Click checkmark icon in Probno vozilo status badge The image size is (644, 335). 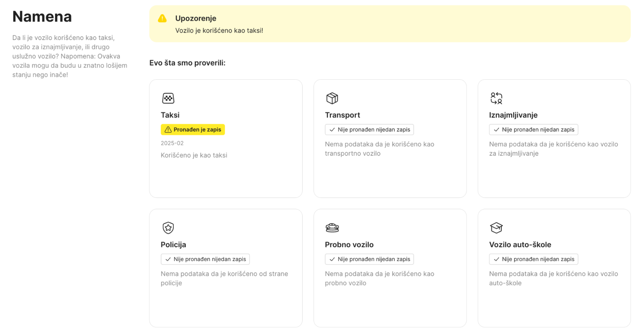pos(332,259)
